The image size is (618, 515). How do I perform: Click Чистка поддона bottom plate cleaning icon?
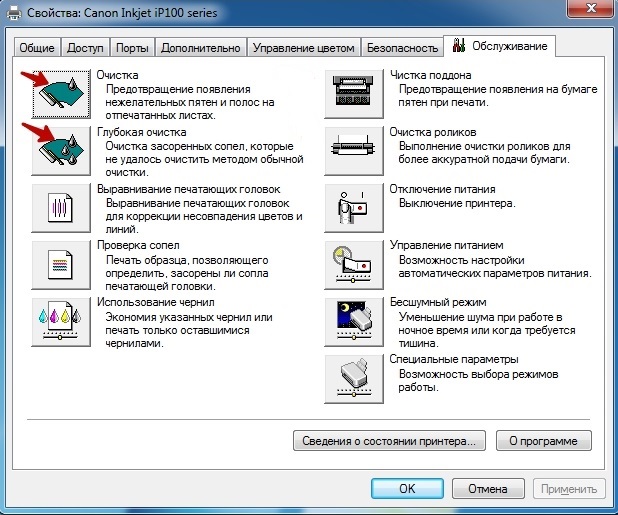click(x=354, y=93)
